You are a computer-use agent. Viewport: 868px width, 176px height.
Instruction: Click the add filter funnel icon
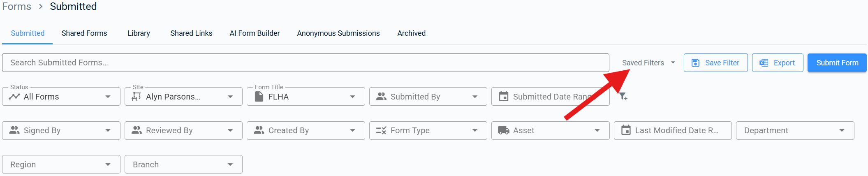(623, 96)
